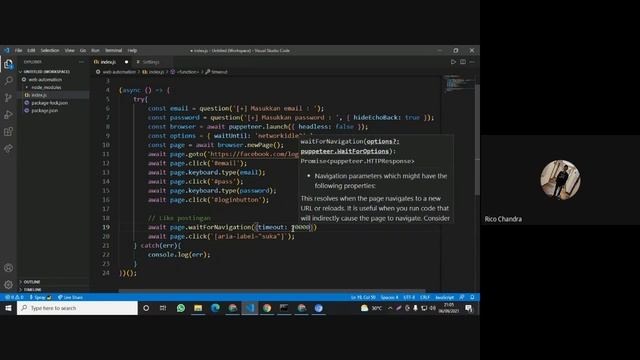Open the terminal app on the taskbar

pyautogui.click(x=284, y=308)
